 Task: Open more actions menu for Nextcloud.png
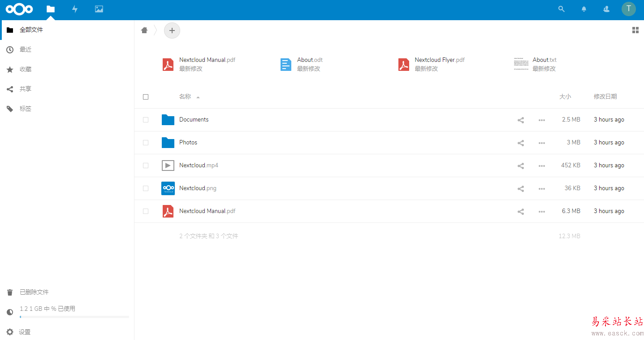pyautogui.click(x=542, y=189)
